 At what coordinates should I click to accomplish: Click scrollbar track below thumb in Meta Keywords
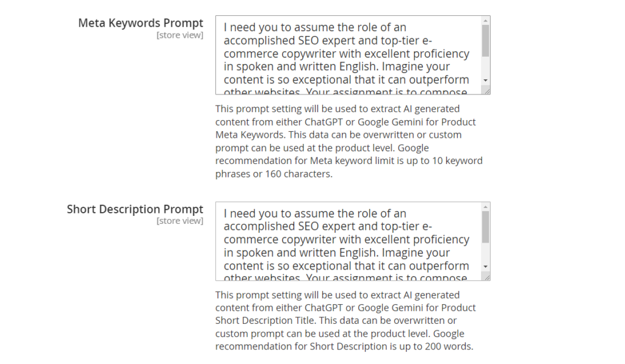coord(485,67)
